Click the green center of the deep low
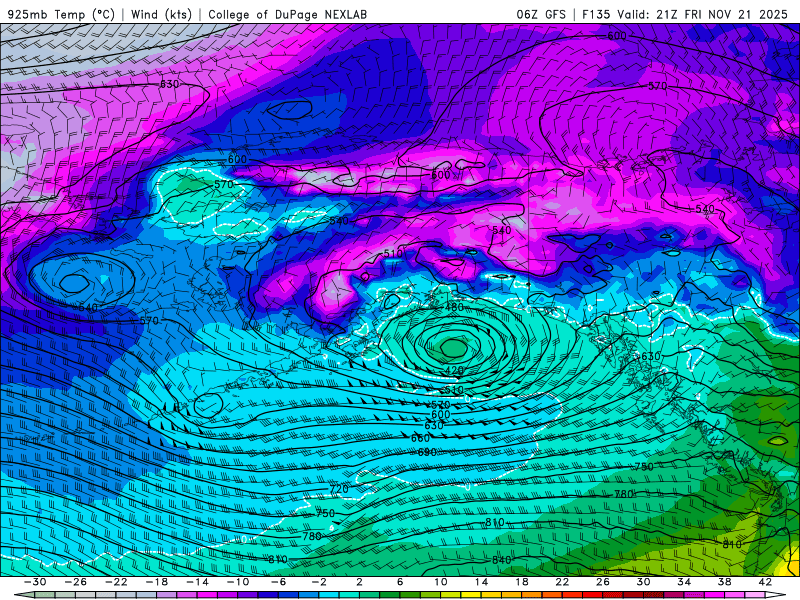This screenshot has width=800, height=600. (453, 347)
